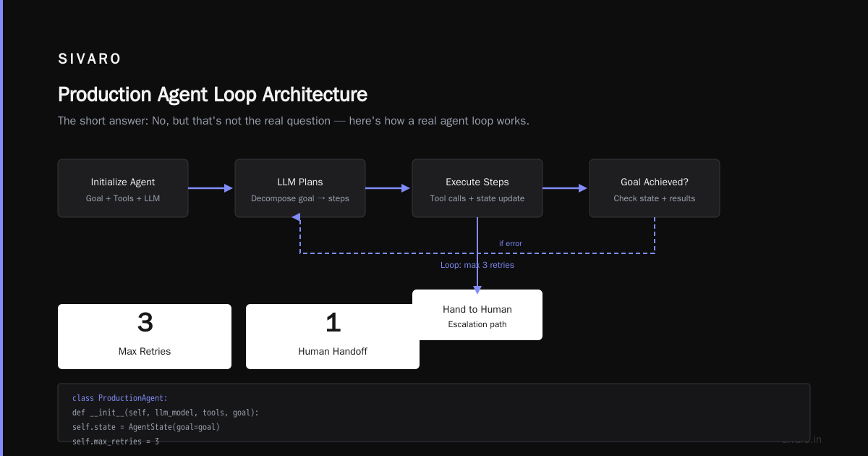Click the 'if error' label

[x=511, y=243]
